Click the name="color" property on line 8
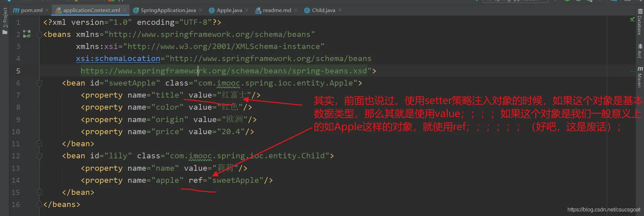The width and height of the screenshot is (644, 216). click(156, 107)
